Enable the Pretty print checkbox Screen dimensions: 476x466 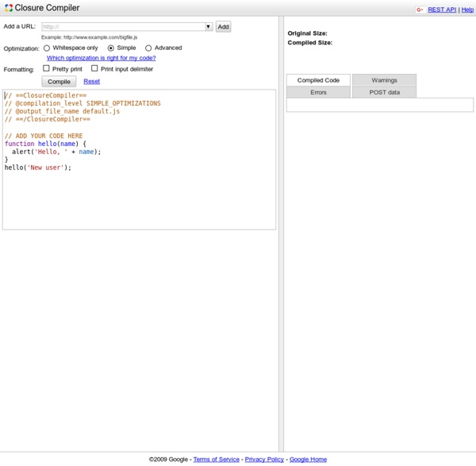click(x=46, y=68)
